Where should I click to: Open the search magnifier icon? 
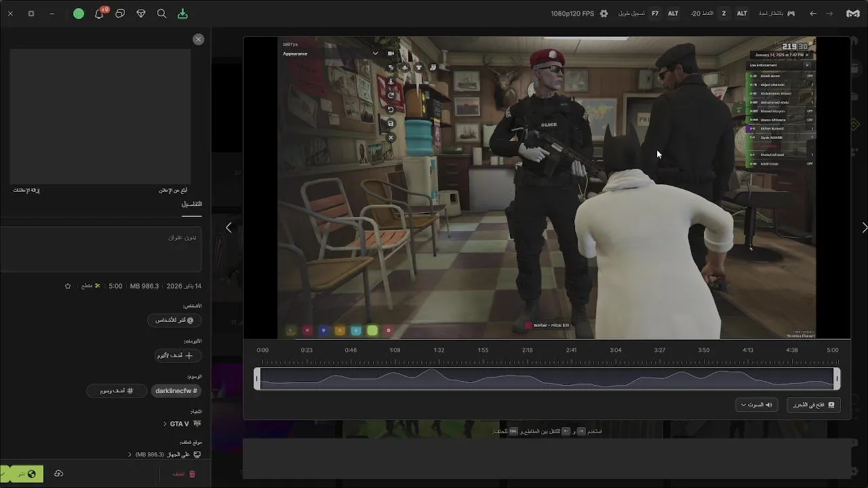pos(161,14)
